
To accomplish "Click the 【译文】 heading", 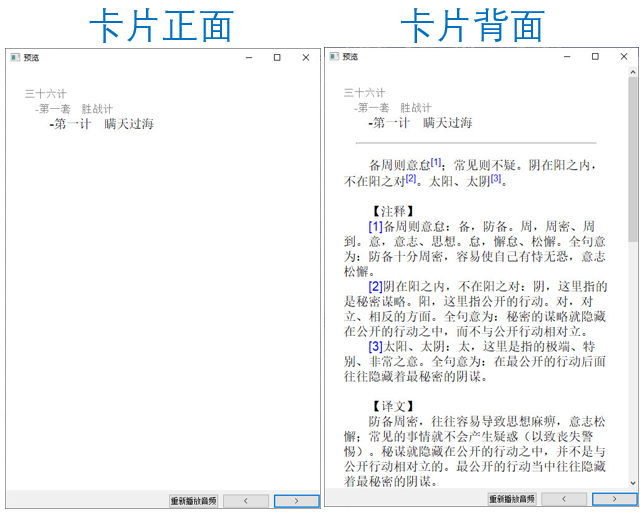I will pos(393,406).
